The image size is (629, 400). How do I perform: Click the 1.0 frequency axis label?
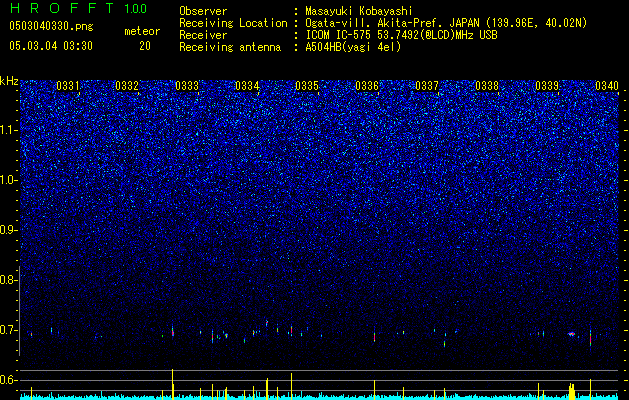pos(8,180)
